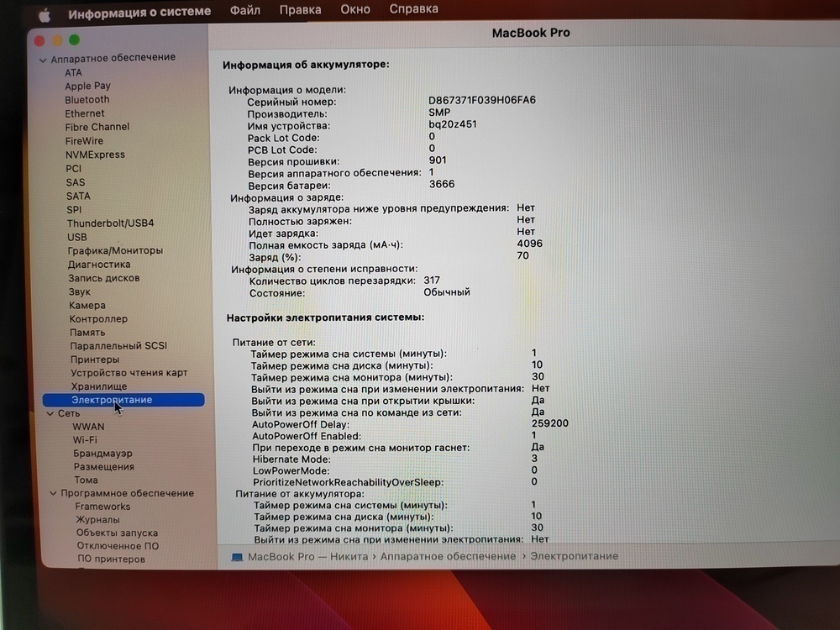Screen dimensions: 840x630
Task: Open the Окно menu
Action: coord(355,9)
